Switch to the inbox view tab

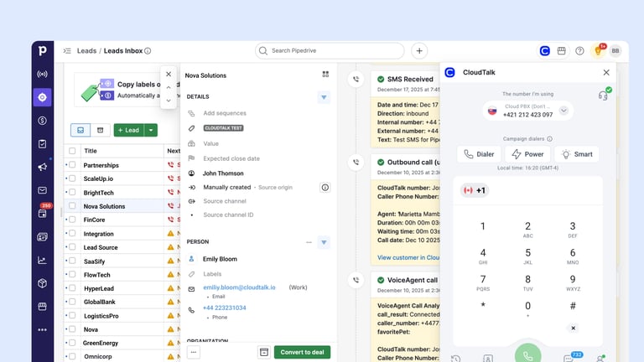[80, 130]
